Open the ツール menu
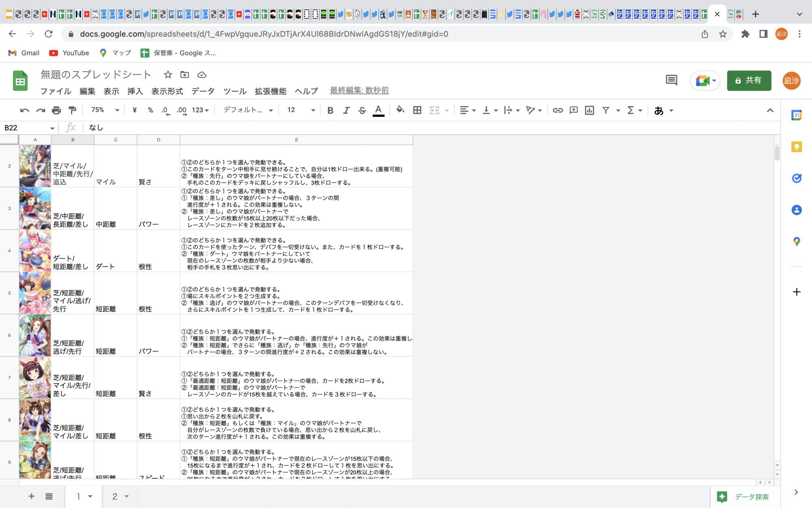The width and height of the screenshot is (812, 508). (x=235, y=91)
